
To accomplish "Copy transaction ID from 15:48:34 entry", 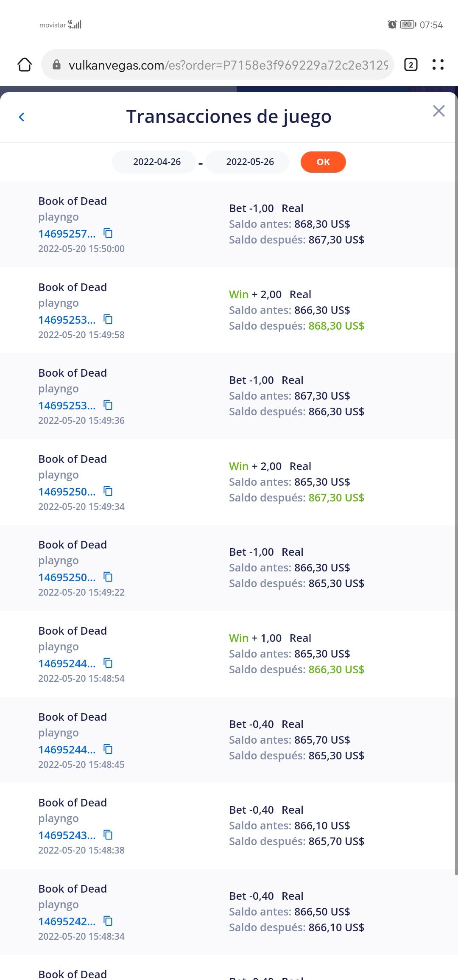I will click(x=108, y=921).
